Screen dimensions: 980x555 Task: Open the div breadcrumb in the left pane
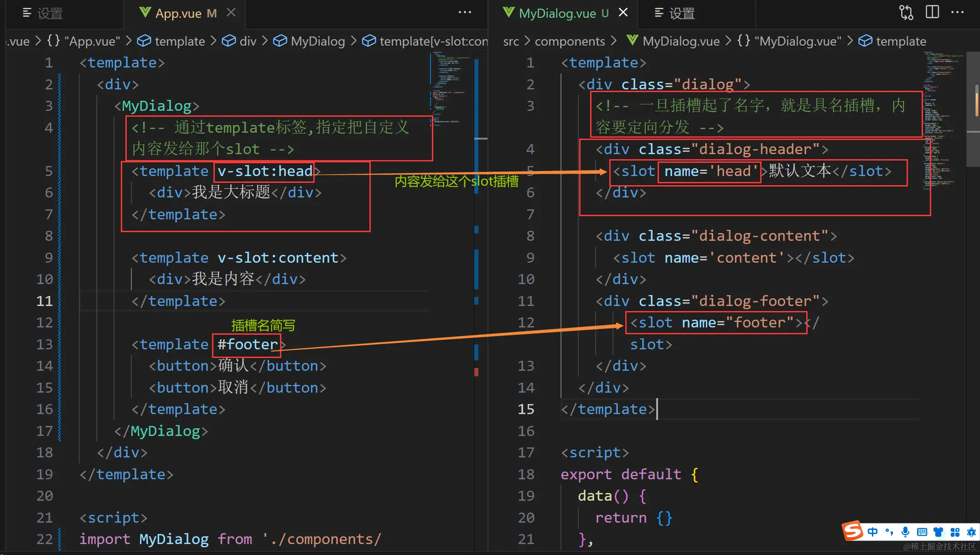239,41
